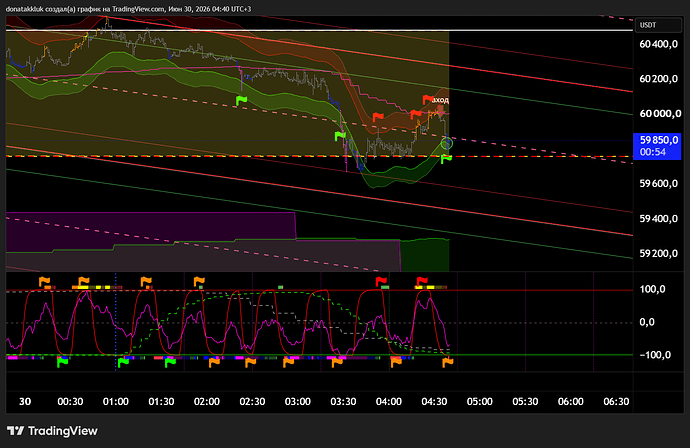Screen dimensions: 690x448
Task: Click the 04:00 time axis label
Action: click(x=389, y=401)
